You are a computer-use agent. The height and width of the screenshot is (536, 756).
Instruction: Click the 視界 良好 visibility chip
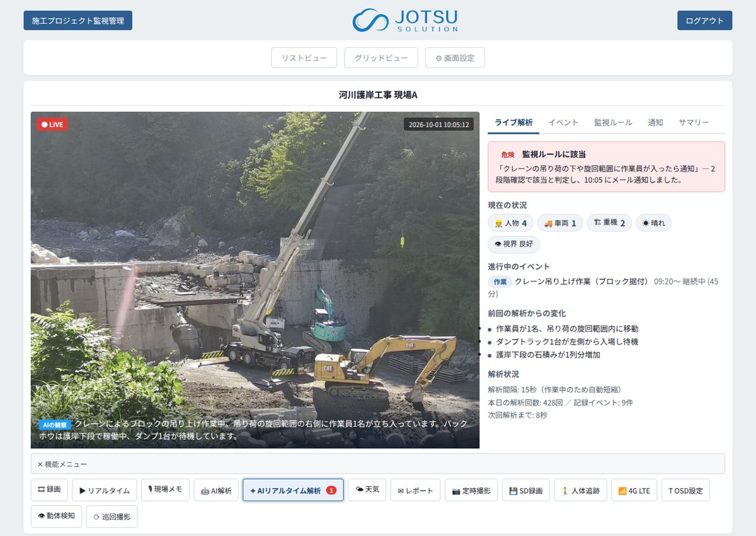pos(513,245)
